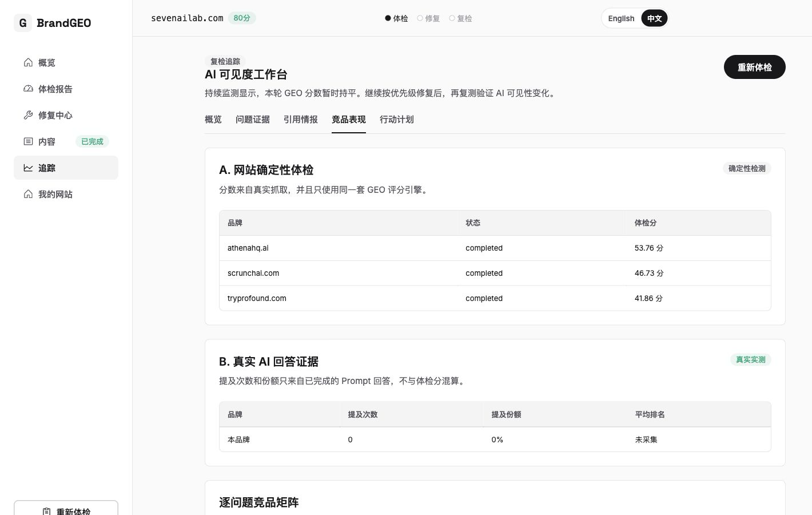The width and height of the screenshot is (812, 515).
Task: Select the 体检 step indicator
Action: pos(397,18)
